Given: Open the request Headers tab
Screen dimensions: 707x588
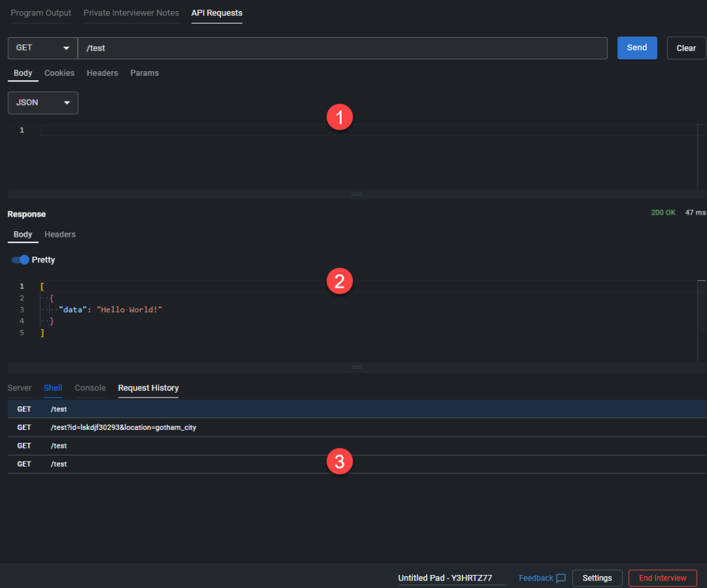Looking at the screenshot, I should [x=102, y=72].
